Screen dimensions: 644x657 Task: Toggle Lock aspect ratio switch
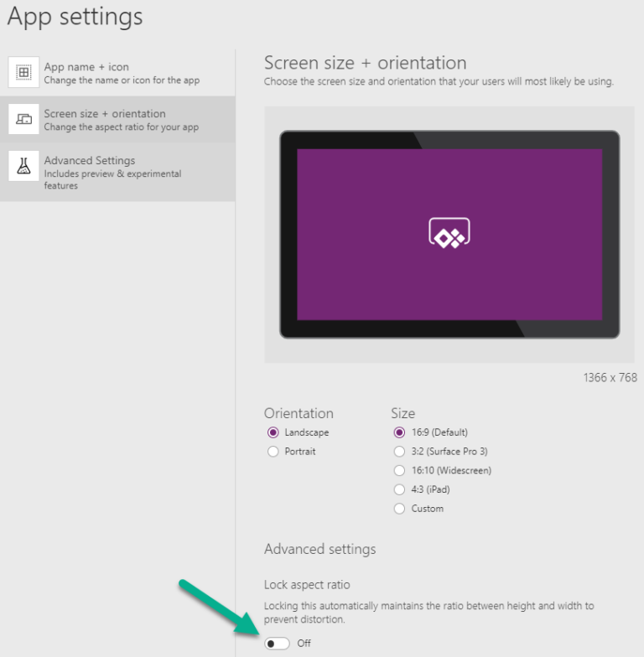(277, 644)
